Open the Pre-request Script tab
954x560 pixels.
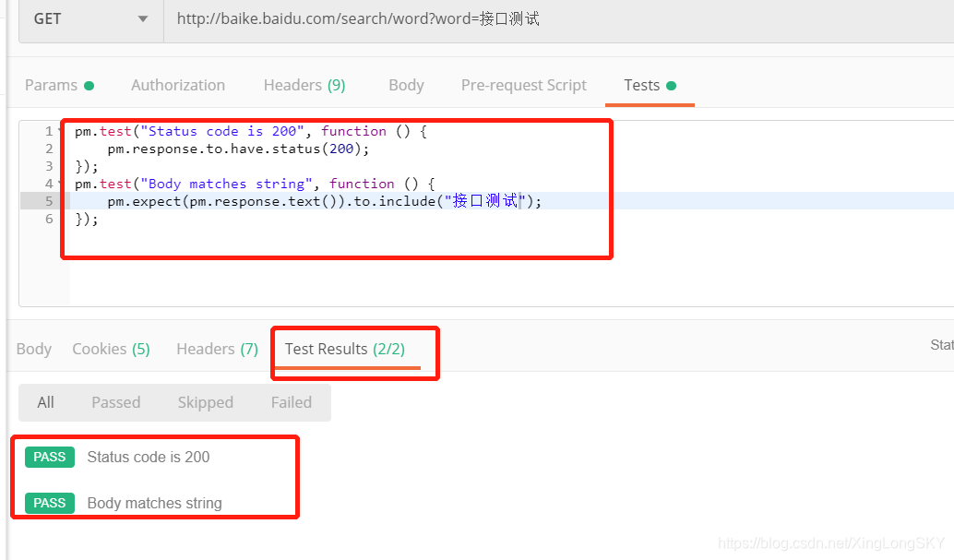(523, 85)
